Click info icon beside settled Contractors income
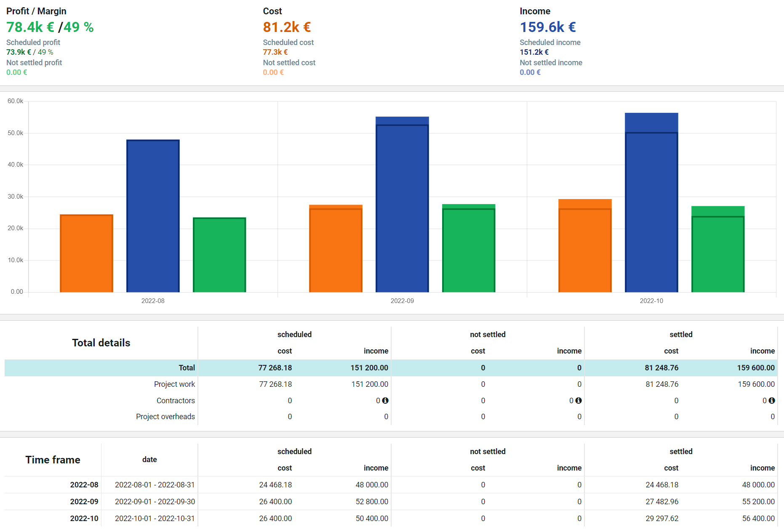784x532 pixels. 772,400
